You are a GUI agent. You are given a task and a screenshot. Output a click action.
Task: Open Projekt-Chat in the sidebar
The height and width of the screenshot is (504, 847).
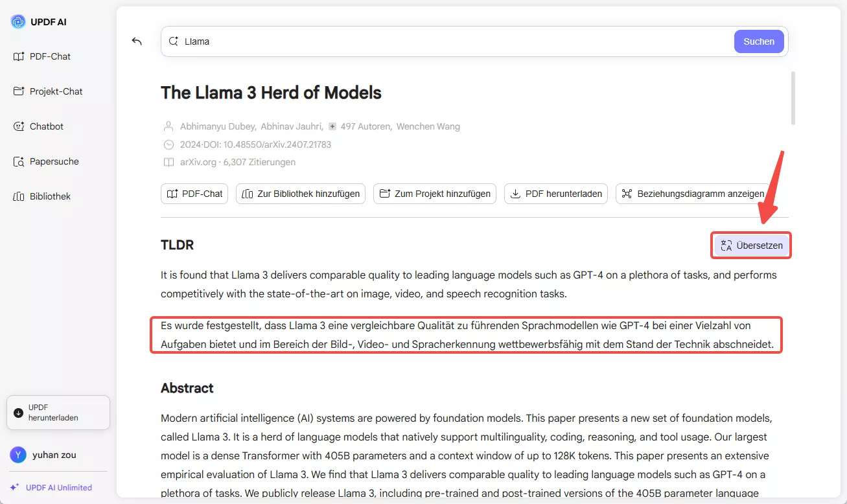(48, 91)
